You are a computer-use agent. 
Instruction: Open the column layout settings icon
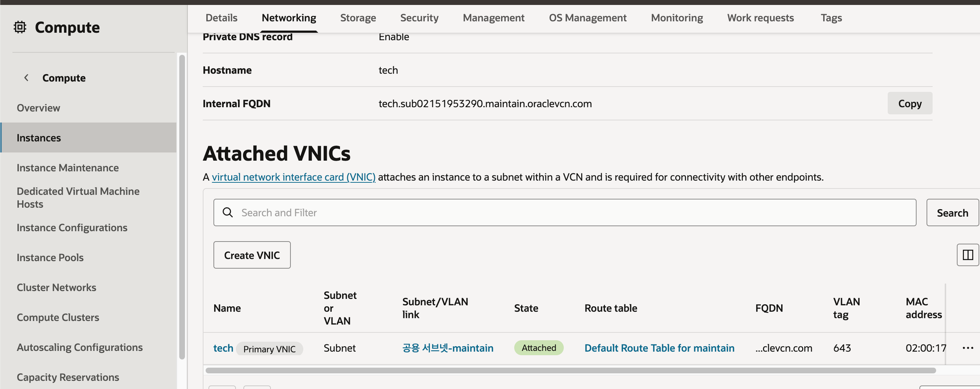967,255
